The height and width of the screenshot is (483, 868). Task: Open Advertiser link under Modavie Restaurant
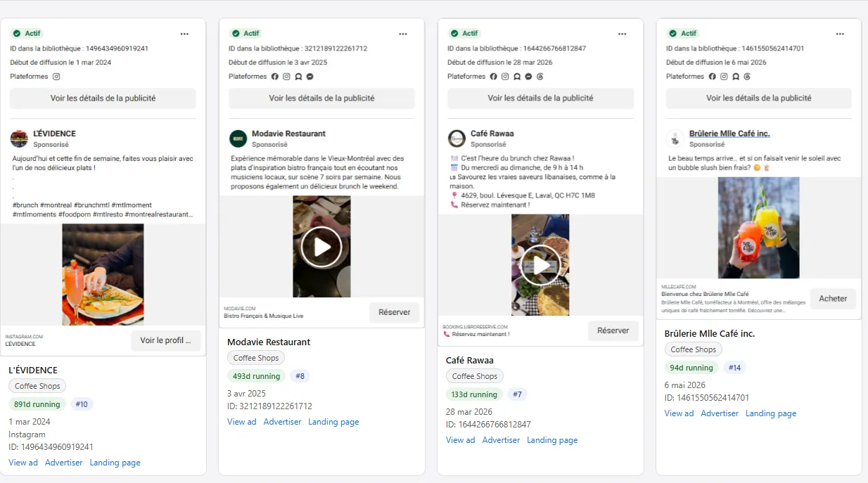[x=283, y=422]
